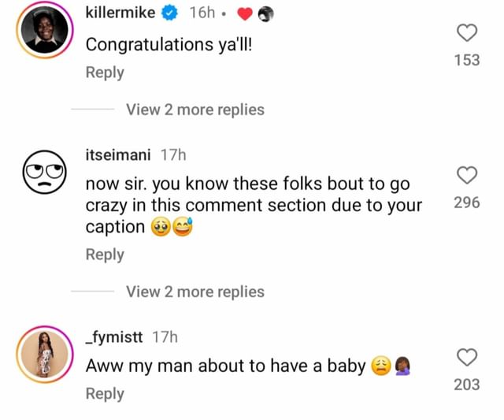
Task: View the 203 likes count
Action: click(467, 385)
